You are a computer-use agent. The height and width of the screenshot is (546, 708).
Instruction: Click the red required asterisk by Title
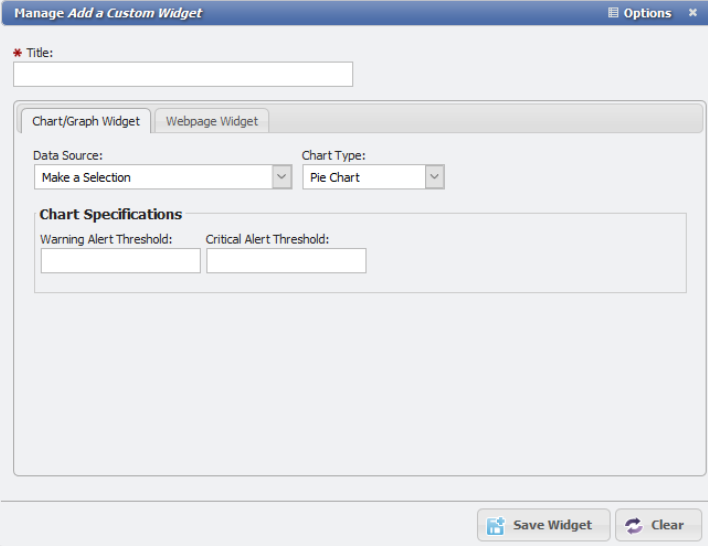coord(17,53)
